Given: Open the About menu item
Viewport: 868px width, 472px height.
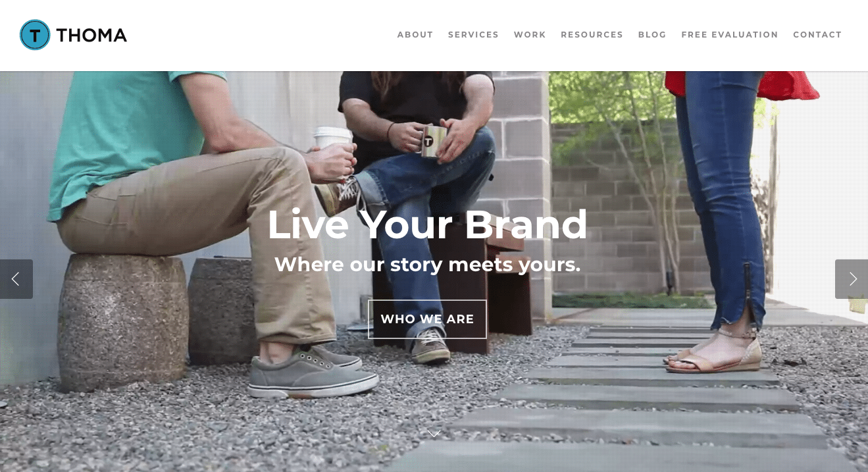Looking at the screenshot, I should pos(415,35).
